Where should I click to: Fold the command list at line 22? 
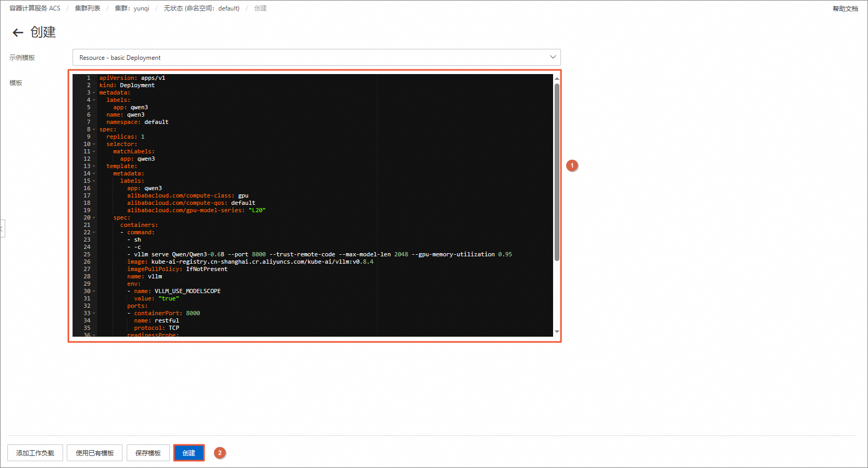[94, 233]
